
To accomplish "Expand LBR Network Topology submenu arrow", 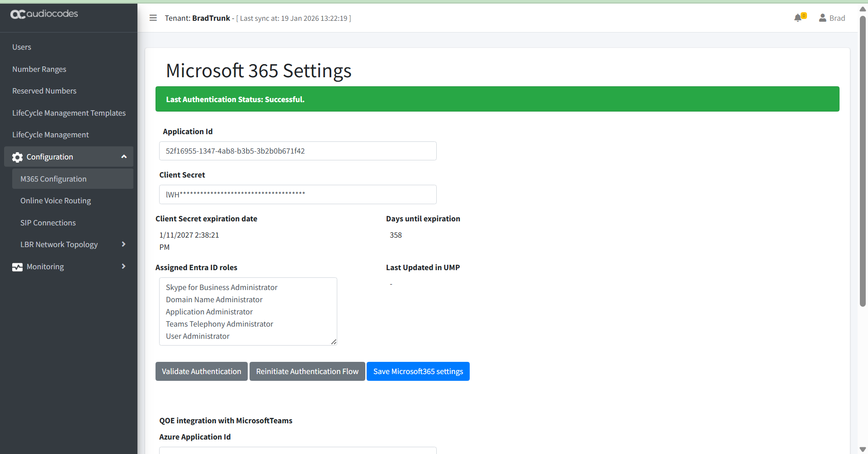I will [x=123, y=244].
